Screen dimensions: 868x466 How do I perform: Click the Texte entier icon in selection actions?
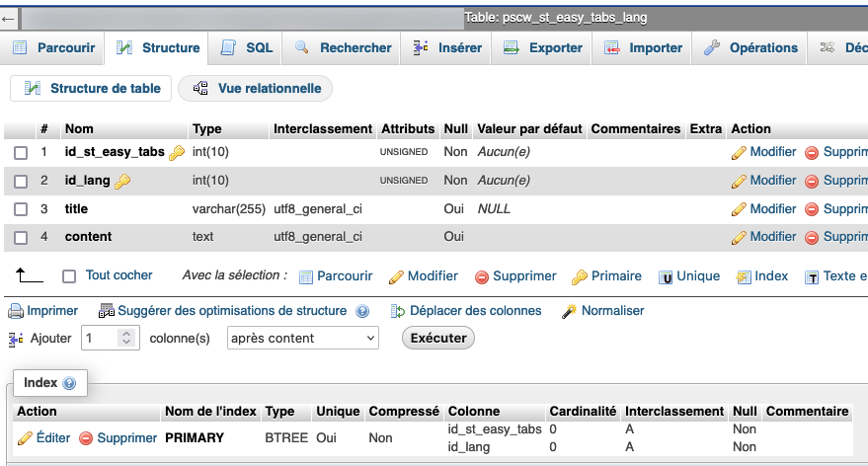812,277
